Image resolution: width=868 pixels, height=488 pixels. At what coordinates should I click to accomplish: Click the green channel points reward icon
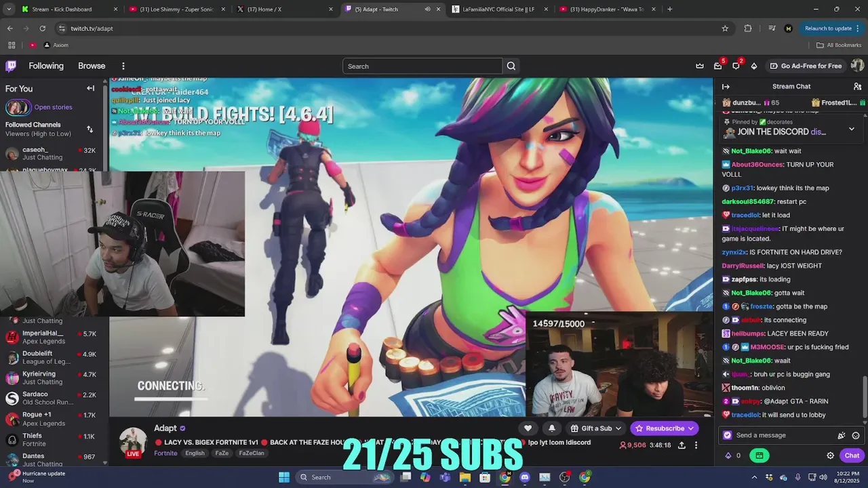pyautogui.click(x=759, y=455)
